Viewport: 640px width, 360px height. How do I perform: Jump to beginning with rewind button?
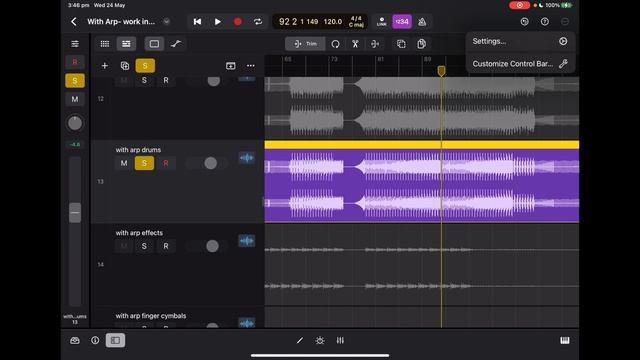tap(197, 22)
